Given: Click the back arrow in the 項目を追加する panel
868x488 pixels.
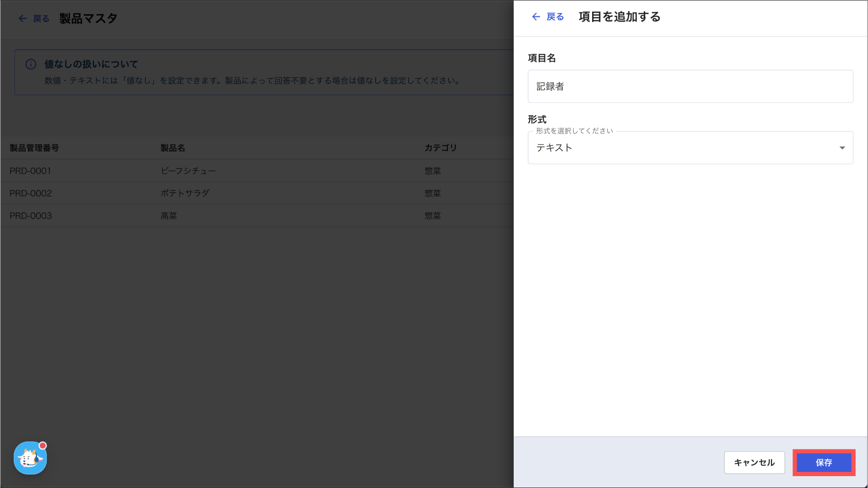Looking at the screenshot, I should coord(536,17).
